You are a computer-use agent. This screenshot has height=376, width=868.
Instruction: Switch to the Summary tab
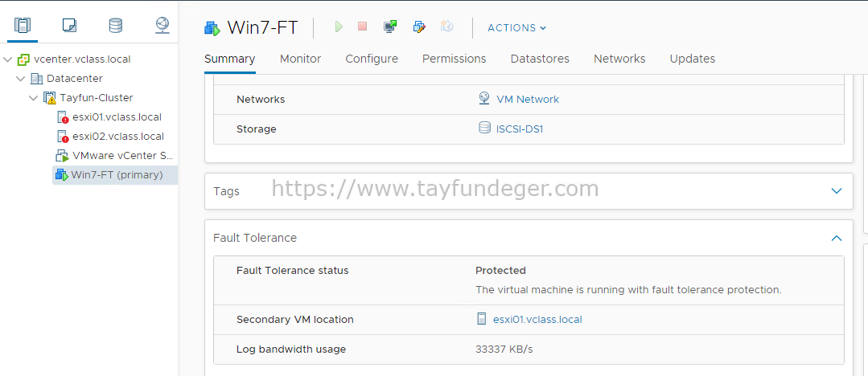230,59
